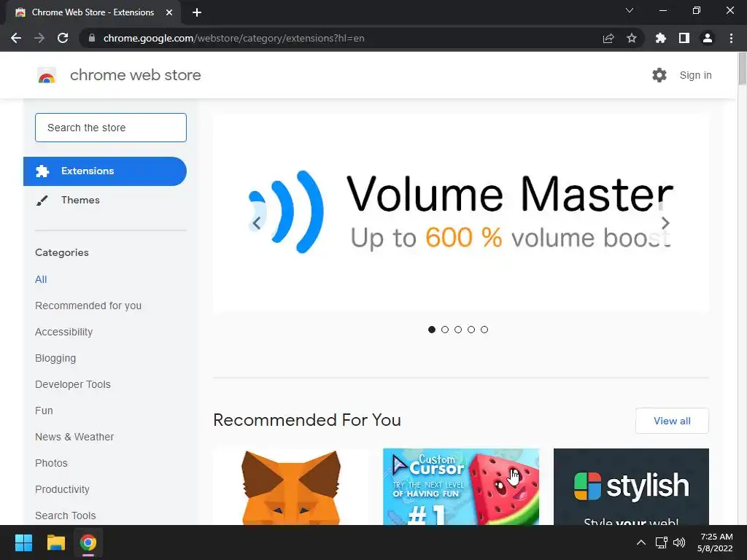Open web store settings gear

pyautogui.click(x=659, y=75)
